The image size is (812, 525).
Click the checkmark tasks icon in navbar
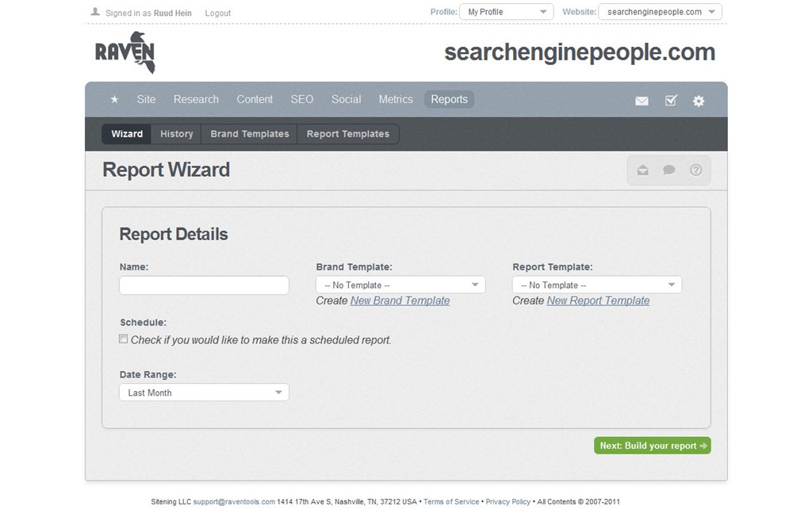pyautogui.click(x=671, y=101)
